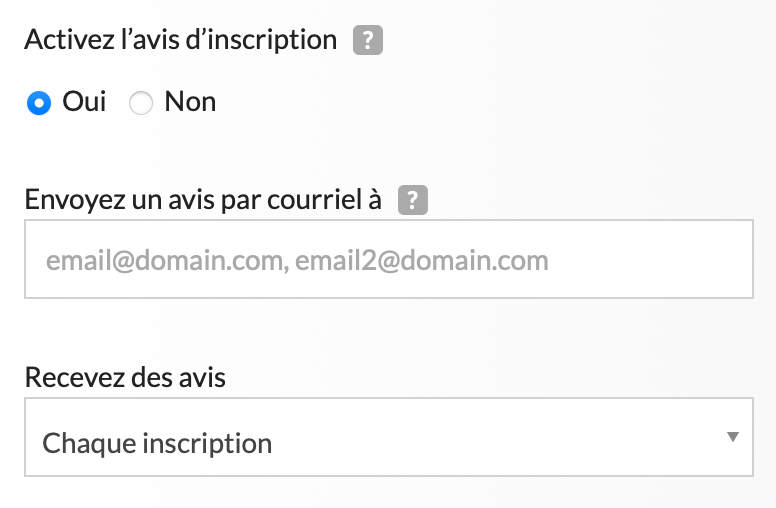Show help for the email recipients field

tap(413, 201)
